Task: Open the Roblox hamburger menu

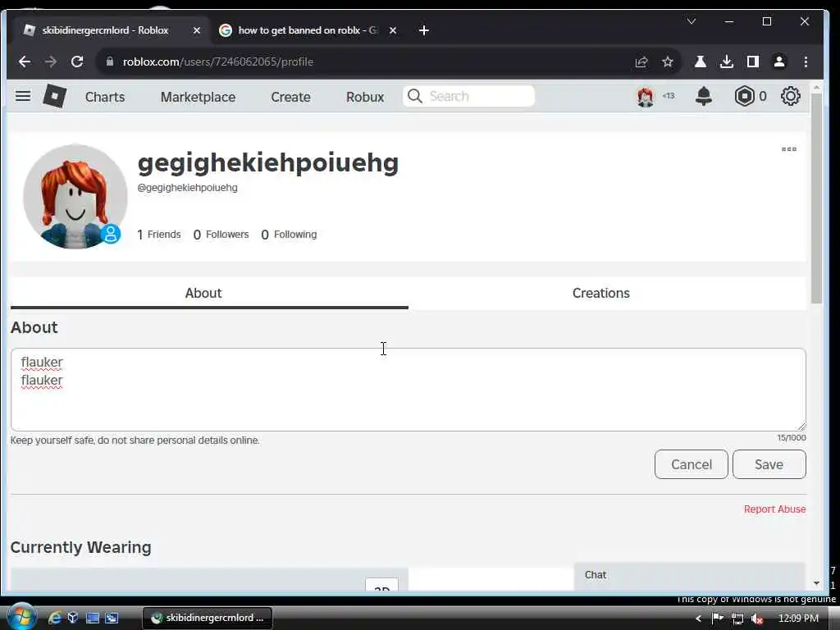Action: (x=22, y=97)
